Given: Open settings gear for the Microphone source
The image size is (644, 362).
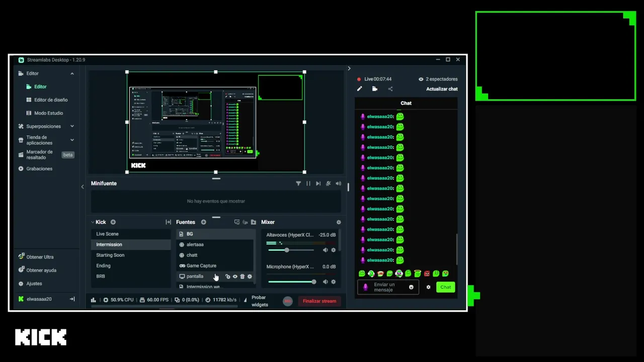Looking at the screenshot, I should pos(333,282).
